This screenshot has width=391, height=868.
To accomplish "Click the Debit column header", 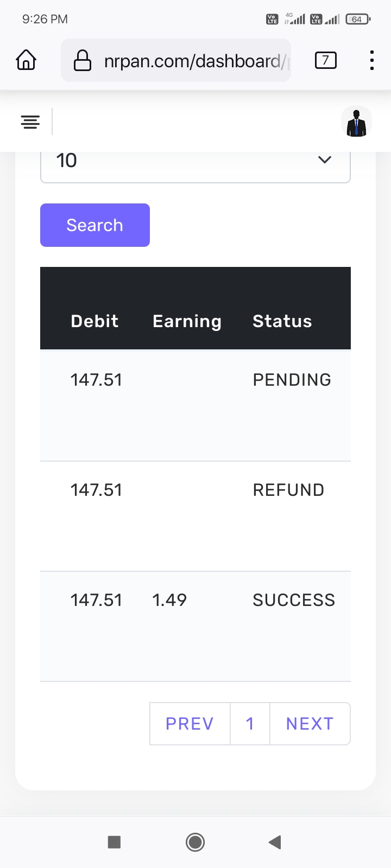I will pyautogui.click(x=94, y=321).
